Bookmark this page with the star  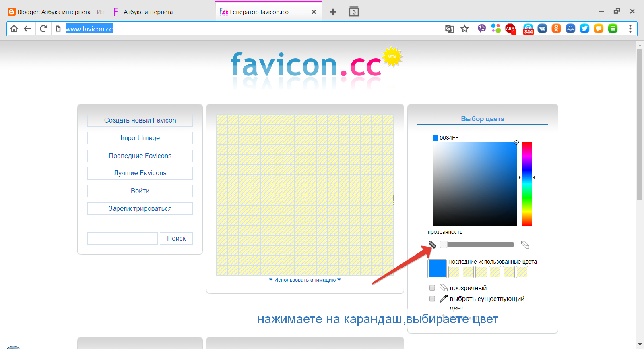pyautogui.click(x=465, y=29)
